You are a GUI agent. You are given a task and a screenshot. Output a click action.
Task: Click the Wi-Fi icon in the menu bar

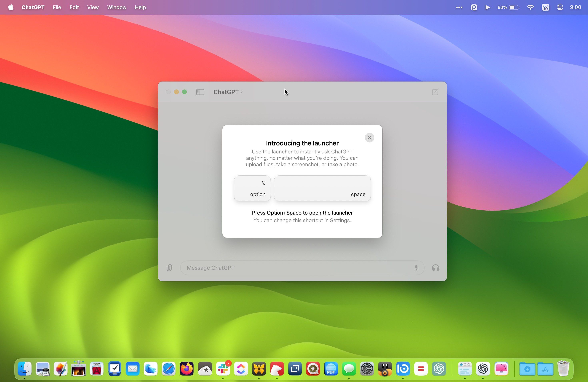(530, 7)
